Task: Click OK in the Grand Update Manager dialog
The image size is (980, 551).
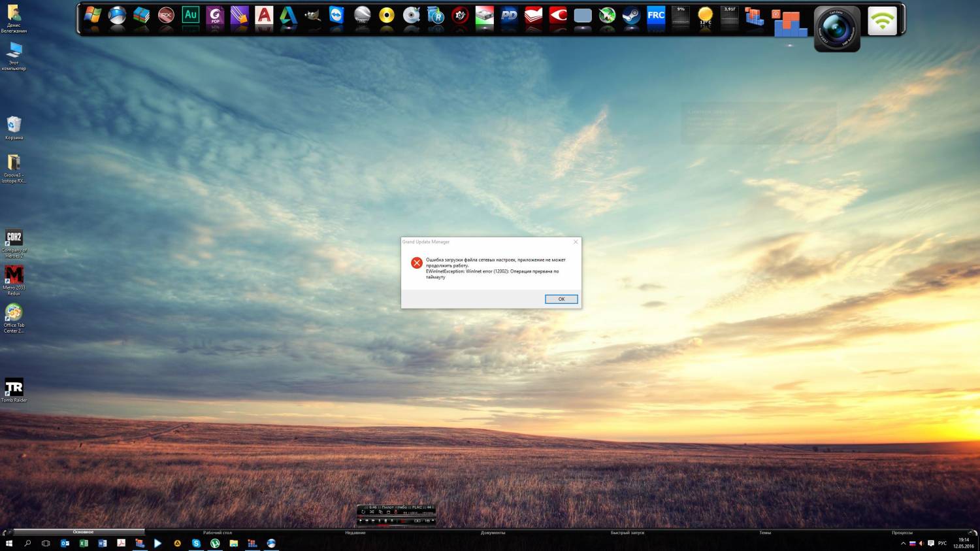Action: pos(561,299)
